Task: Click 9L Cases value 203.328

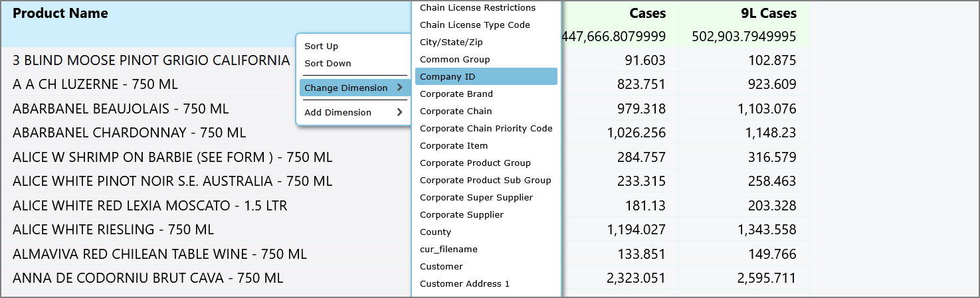Action: [x=773, y=206]
